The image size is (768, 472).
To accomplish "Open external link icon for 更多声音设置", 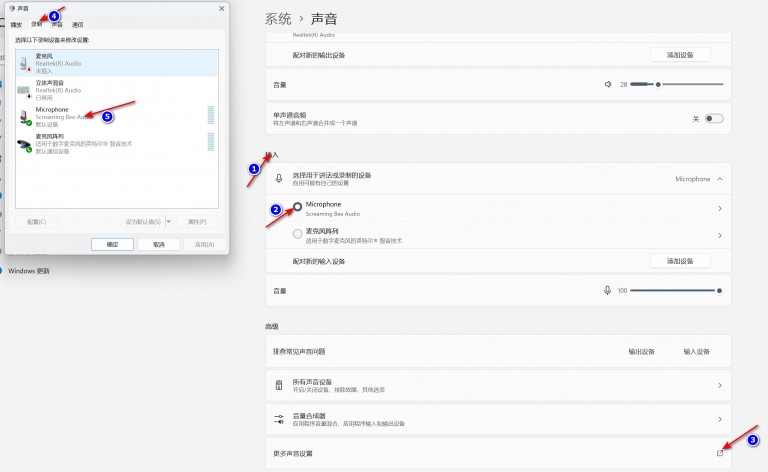I will click(x=719, y=453).
